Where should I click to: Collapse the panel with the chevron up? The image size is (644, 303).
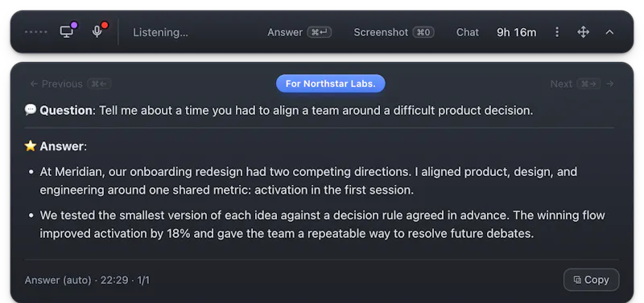pyautogui.click(x=610, y=32)
